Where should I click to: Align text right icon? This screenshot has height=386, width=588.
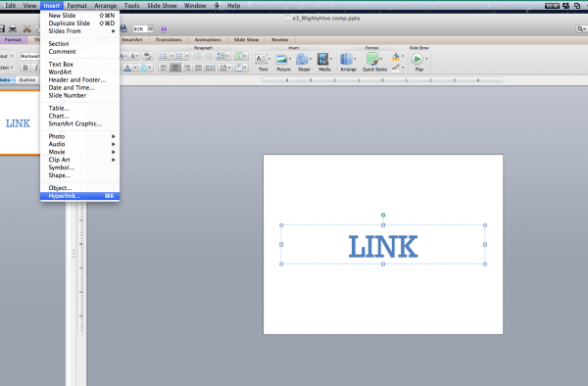pyautogui.click(x=187, y=68)
